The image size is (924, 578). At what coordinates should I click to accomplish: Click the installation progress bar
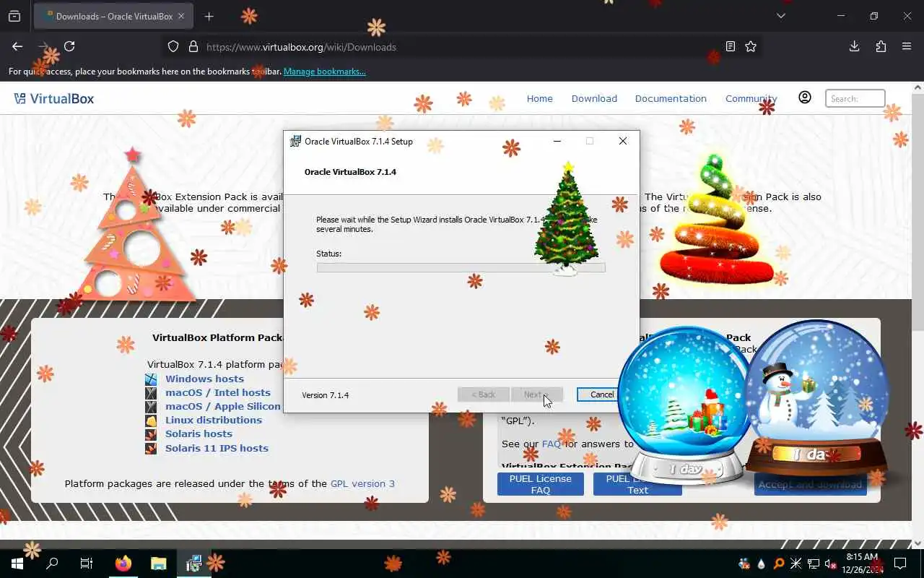[x=461, y=267]
